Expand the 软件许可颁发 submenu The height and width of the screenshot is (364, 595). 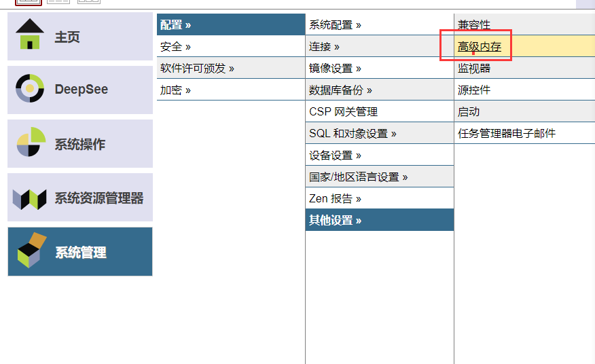231,68
